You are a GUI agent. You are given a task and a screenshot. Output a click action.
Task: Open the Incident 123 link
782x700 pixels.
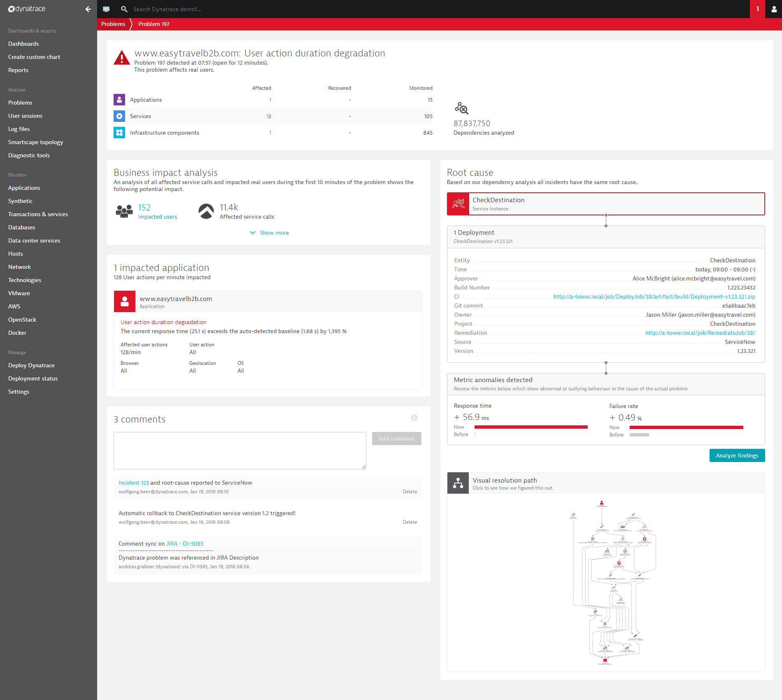point(134,483)
